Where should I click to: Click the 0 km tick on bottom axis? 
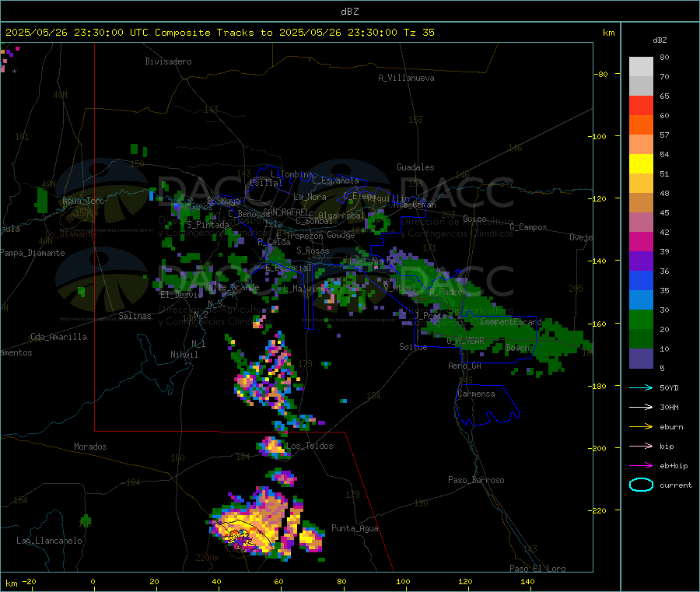pyautogui.click(x=93, y=581)
